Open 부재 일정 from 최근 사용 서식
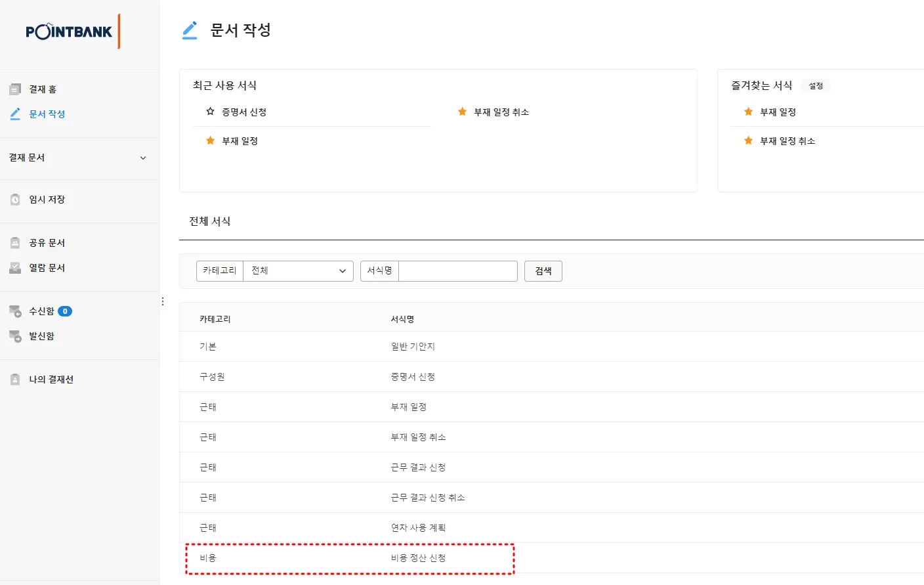 240,141
